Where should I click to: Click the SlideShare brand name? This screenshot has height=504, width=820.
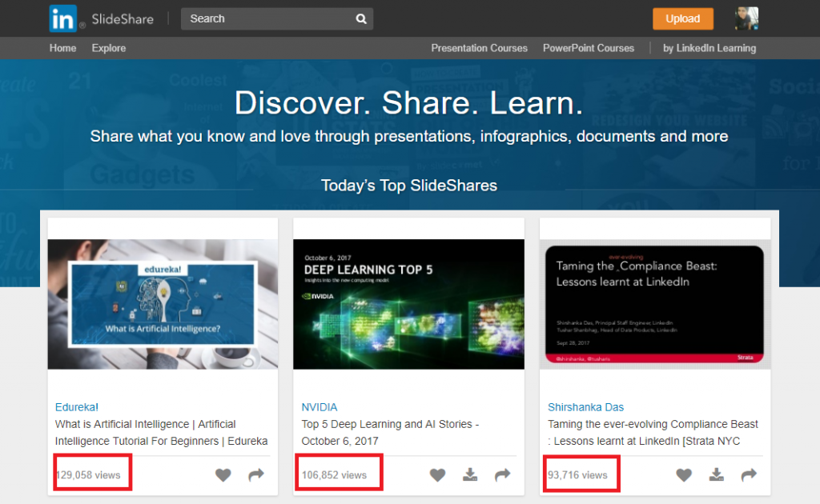click(x=123, y=19)
